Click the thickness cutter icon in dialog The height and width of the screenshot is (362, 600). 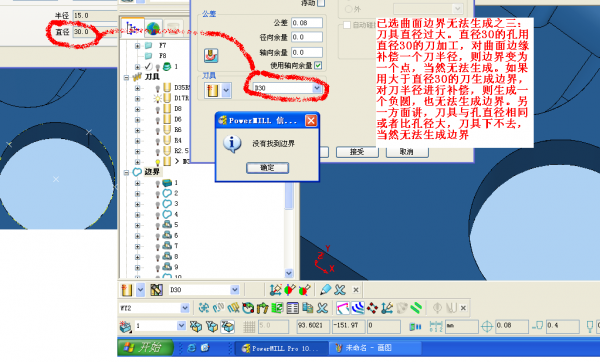(211, 55)
